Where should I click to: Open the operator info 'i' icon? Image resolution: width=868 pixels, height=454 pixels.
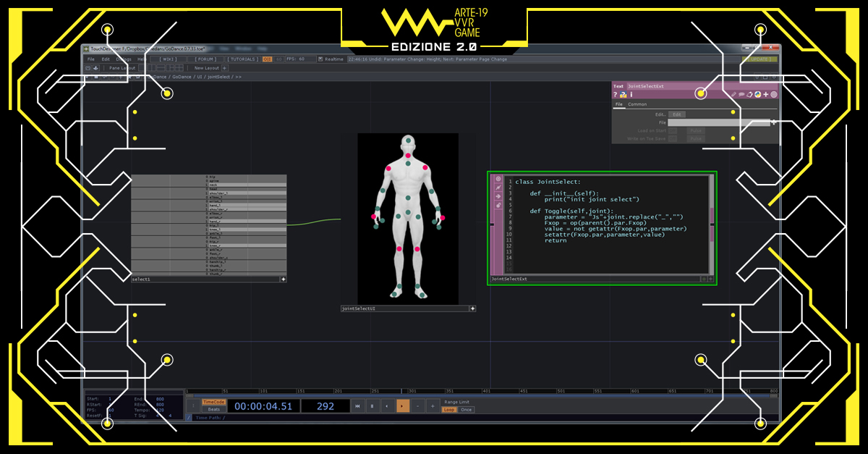pos(631,94)
